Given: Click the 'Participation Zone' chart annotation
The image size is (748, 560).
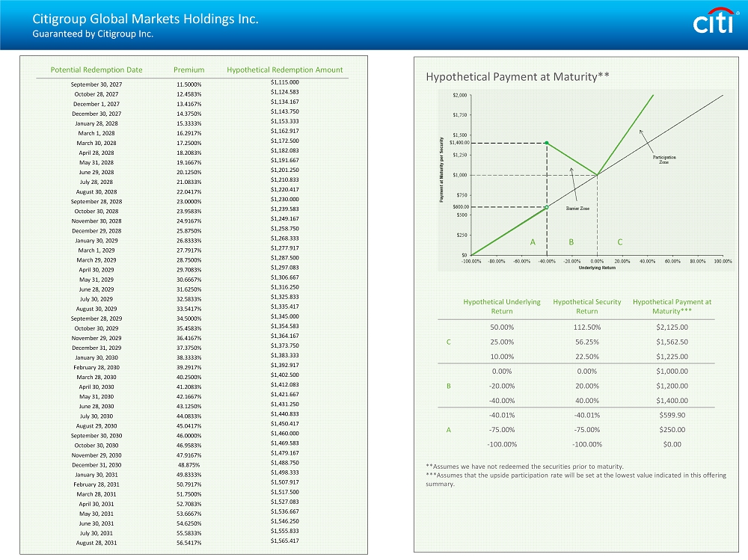Looking at the screenshot, I should [x=664, y=159].
